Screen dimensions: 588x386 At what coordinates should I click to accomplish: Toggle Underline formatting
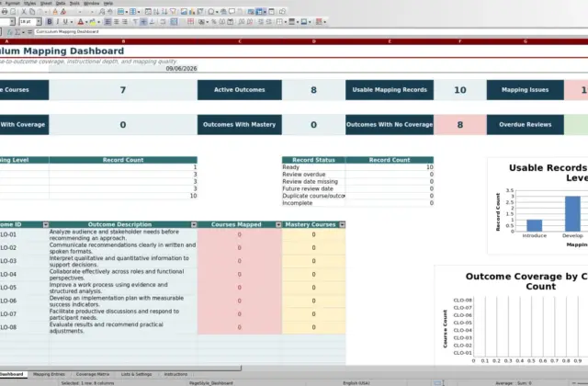coord(65,22)
